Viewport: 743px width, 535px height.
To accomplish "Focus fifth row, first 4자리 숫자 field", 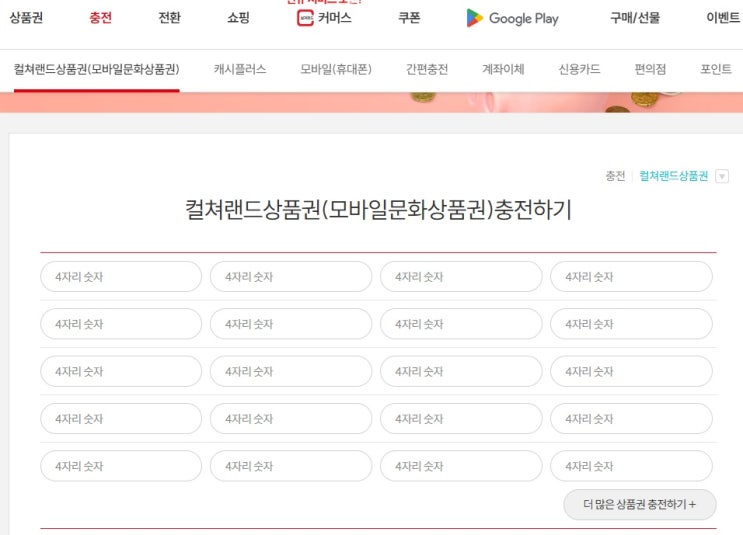I will (x=121, y=466).
